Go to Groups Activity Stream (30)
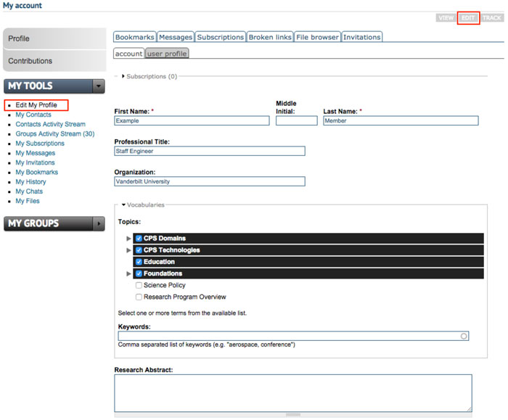This screenshot has height=420, width=508. tap(54, 134)
